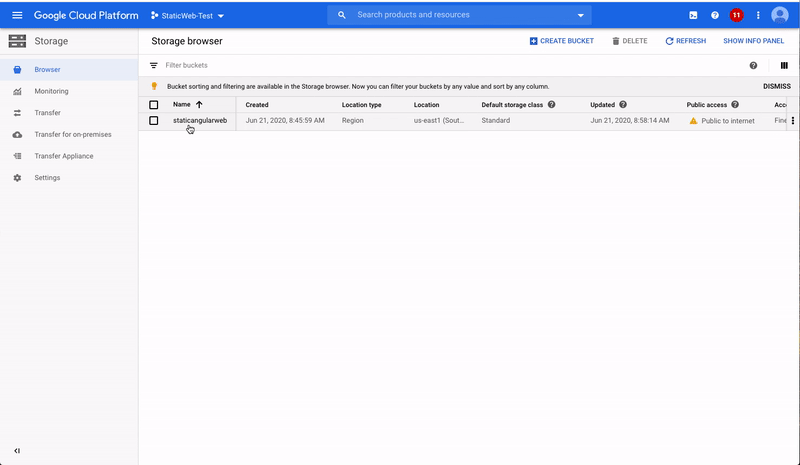
Task: Toggle the select-all buckets checkbox
Action: tap(154, 105)
